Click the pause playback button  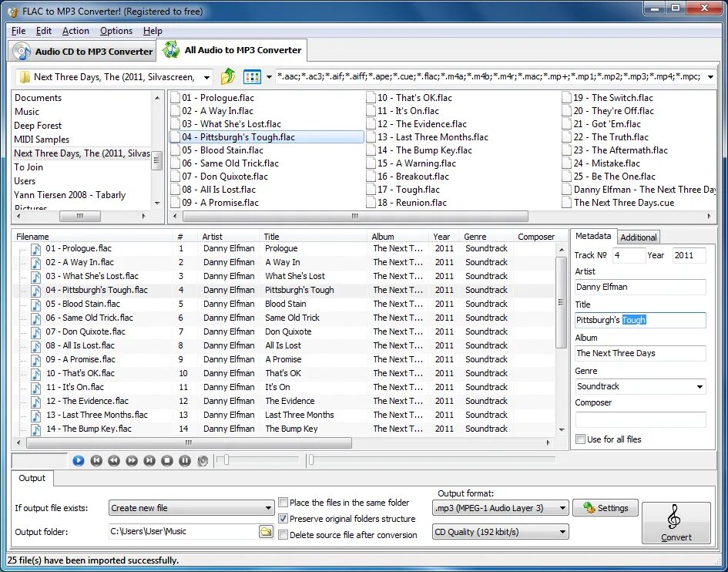[x=185, y=460]
